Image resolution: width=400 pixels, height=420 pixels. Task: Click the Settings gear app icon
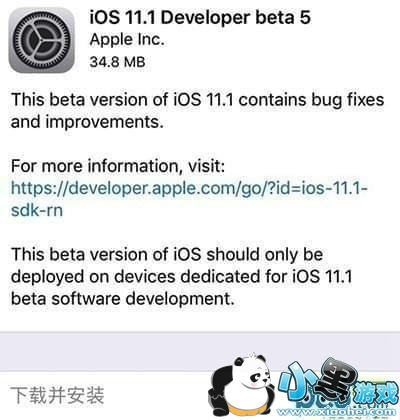(42, 40)
